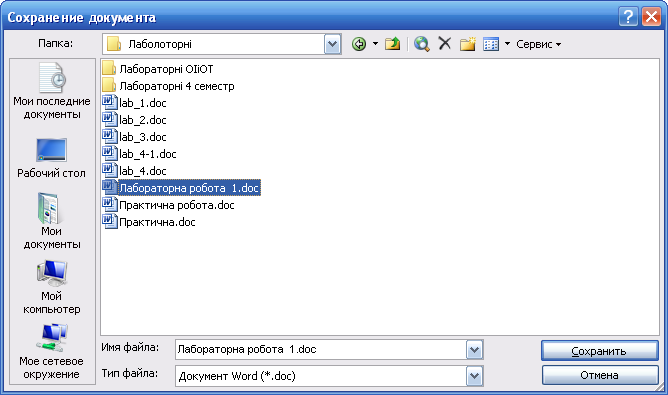Screen dimensions: 668x395
Task: Click the Отмена button
Action: (x=600, y=375)
